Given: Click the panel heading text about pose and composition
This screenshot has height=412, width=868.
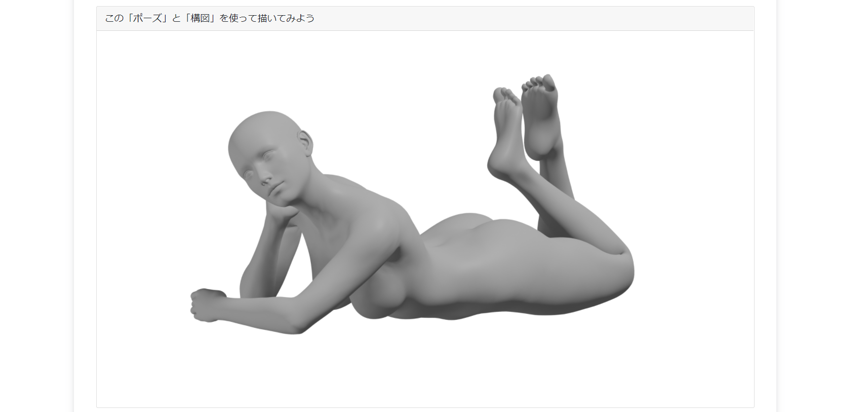Looking at the screenshot, I should tap(210, 18).
